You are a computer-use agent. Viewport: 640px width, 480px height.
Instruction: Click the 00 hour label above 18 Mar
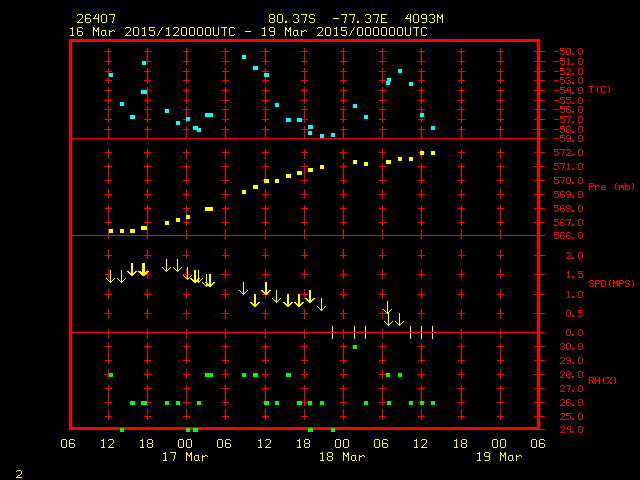pyautogui.click(x=342, y=444)
